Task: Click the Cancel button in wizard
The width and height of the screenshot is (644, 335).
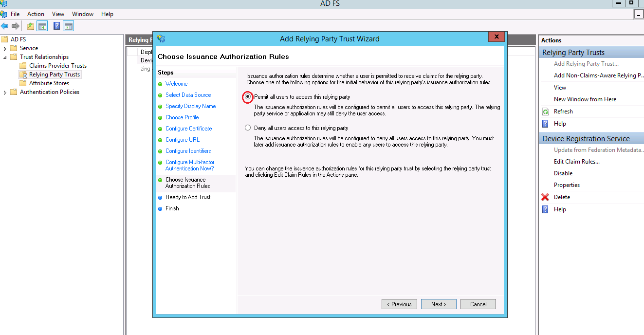Action: (478, 304)
